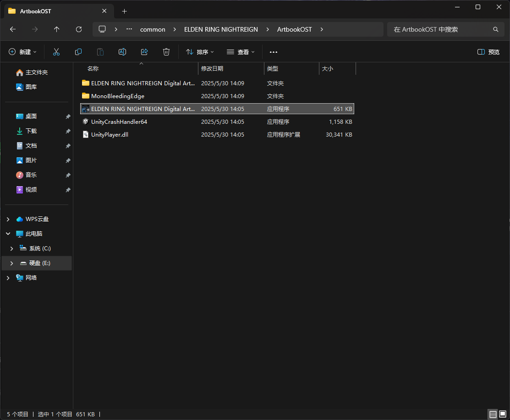Viewport: 510px width, 420px height.
Task: Expand chevron after ELDEN RING NIGHTREIGN breadcrumb
Action: 268,29
